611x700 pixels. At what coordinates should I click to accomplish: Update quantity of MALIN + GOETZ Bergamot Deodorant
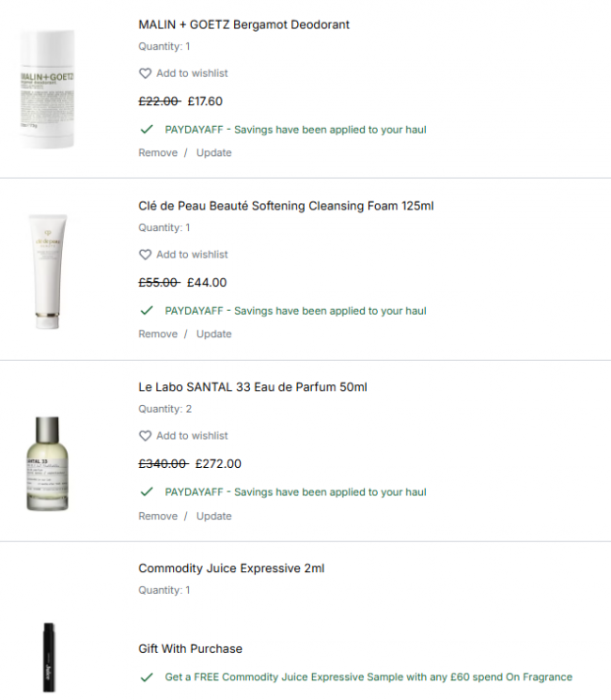coord(214,152)
